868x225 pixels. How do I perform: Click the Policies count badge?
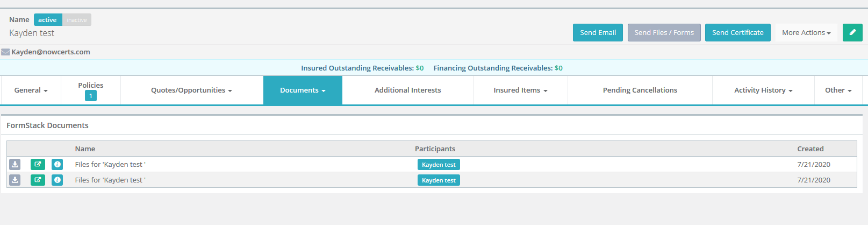[90, 96]
